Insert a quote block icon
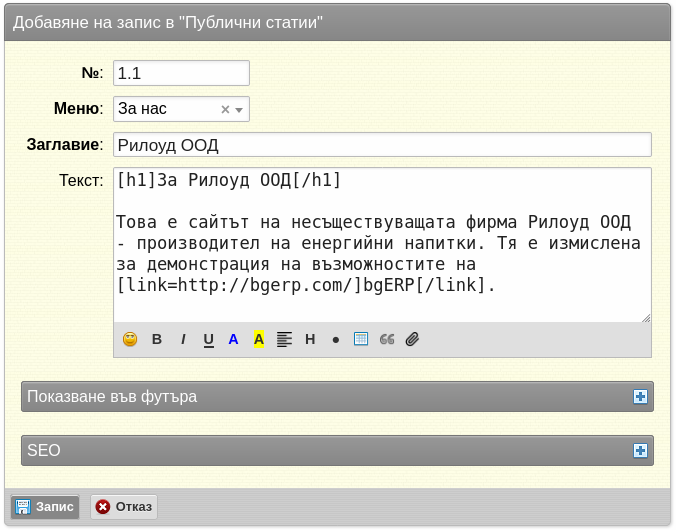This screenshot has width=676, height=530. 387,339
